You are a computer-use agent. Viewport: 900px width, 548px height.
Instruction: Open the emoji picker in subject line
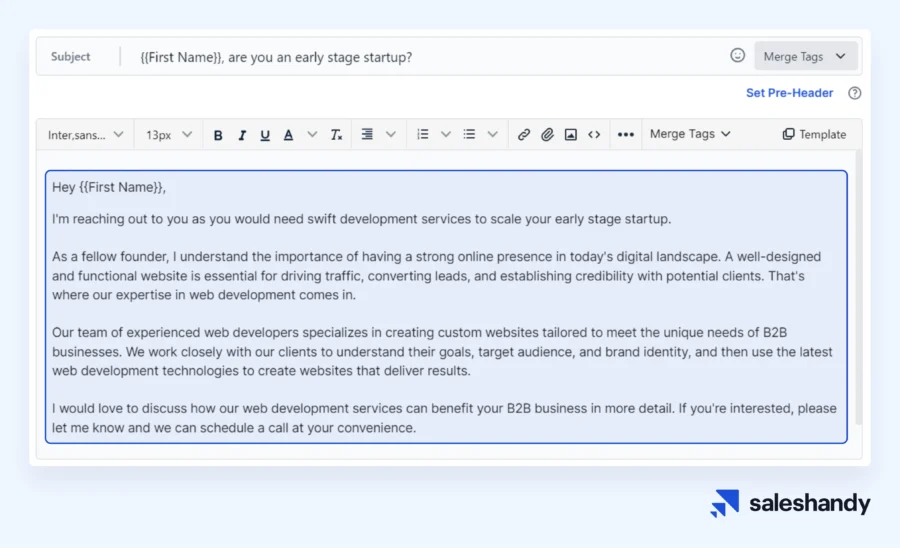(738, 56)
